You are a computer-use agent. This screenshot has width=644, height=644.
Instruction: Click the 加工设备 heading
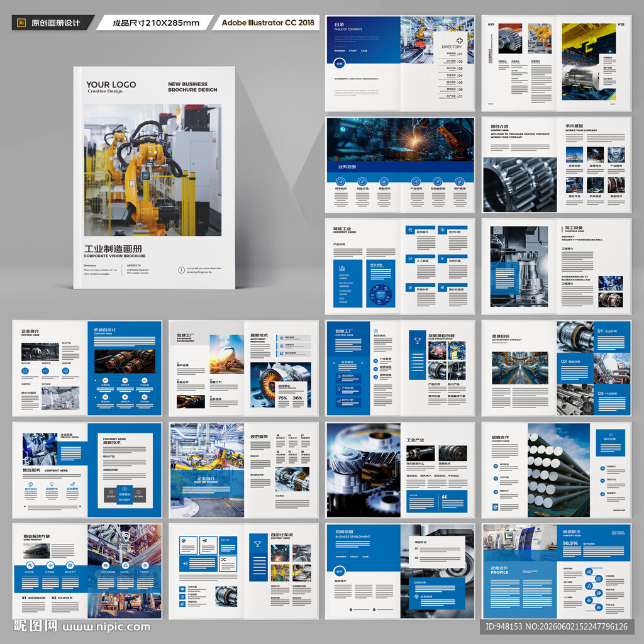point(574,228)
